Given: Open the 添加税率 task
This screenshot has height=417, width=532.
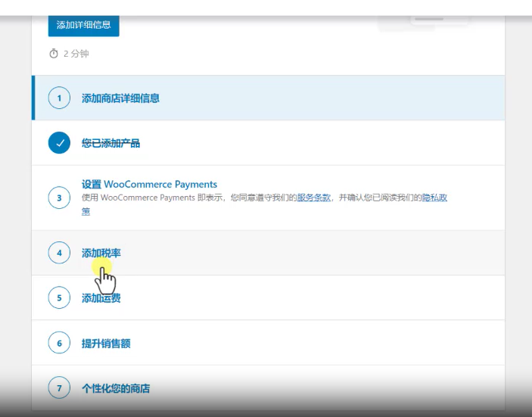Looking at the screenshot, I should tap(101, 253).
